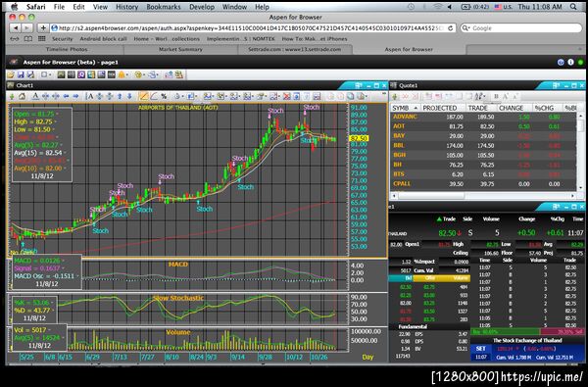
Task: Select the percent tool in the Chart1 toolbar
Action: (164, 96)
